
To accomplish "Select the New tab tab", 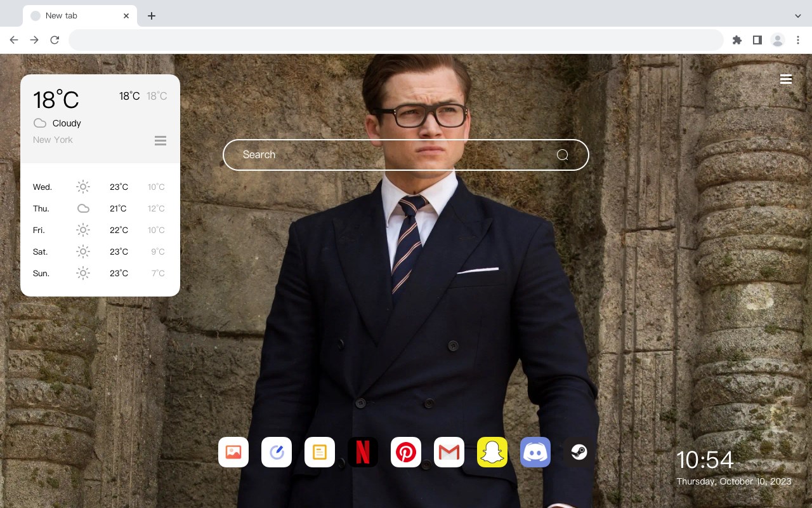I will (x=80, y=16).
